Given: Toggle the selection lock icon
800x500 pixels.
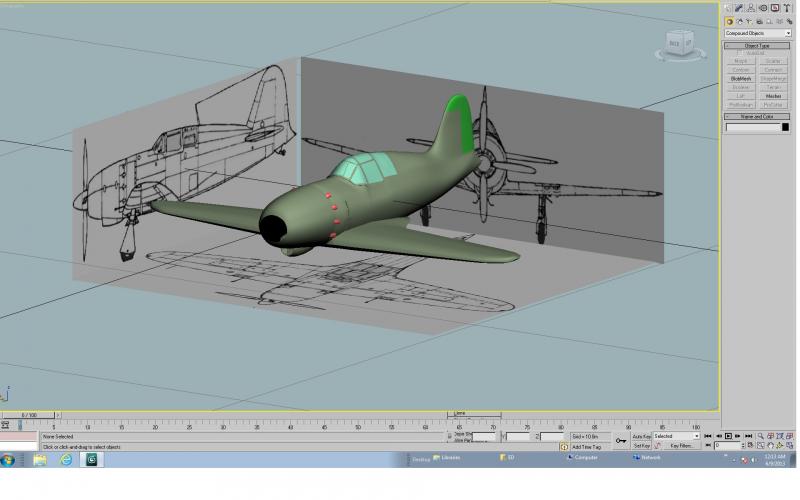Looking at the screenshot, I should click(x=449, y=437).
